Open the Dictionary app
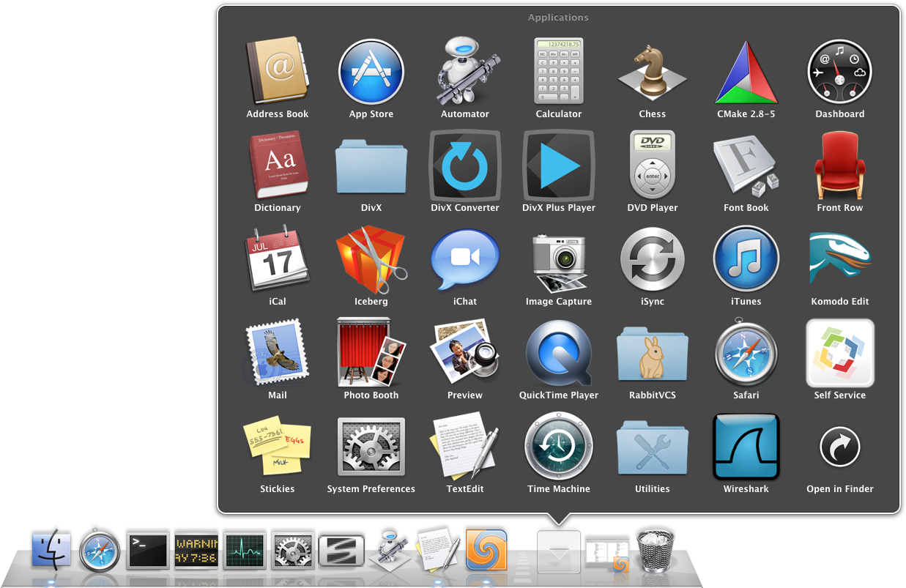Screen dimensions: 906x588 coord(278,166)
